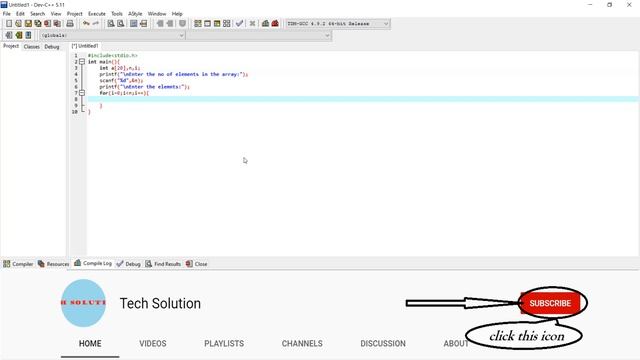Viewport: 640px width, 360px height.
Task: Open the AStyle menu
Action: pyautogui.click(x=135, y=13)
